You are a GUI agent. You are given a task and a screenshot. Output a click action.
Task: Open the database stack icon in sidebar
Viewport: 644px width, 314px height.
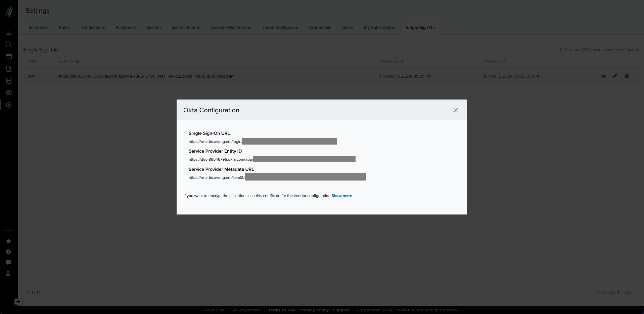click(9, 81)
